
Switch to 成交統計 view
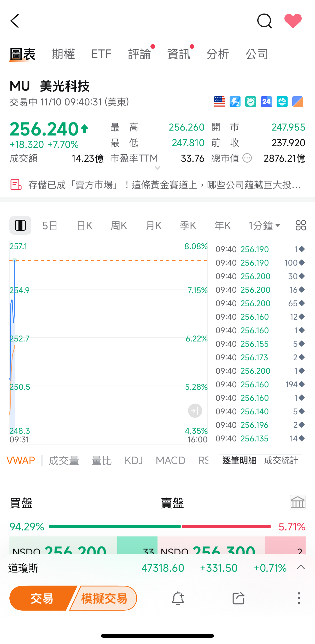(x=281, y=460)
